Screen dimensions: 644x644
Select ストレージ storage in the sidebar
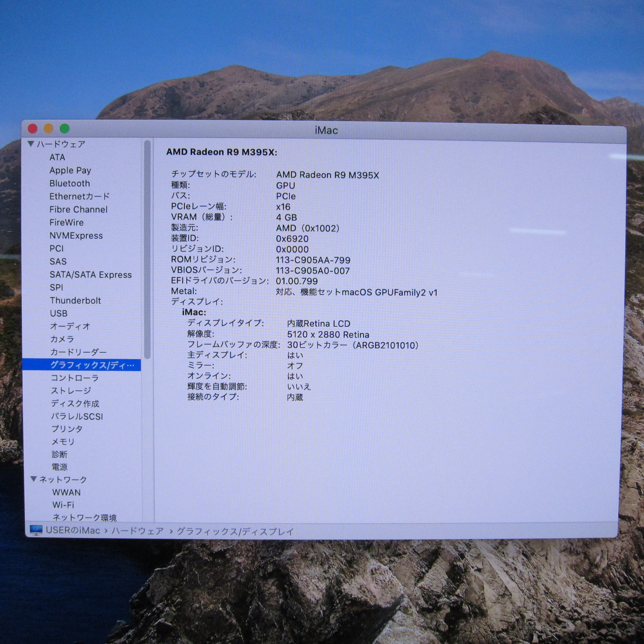pos(71,390)
